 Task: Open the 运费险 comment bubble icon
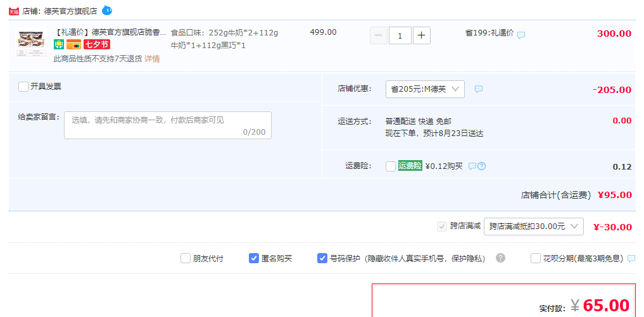[x=472, y=166]
